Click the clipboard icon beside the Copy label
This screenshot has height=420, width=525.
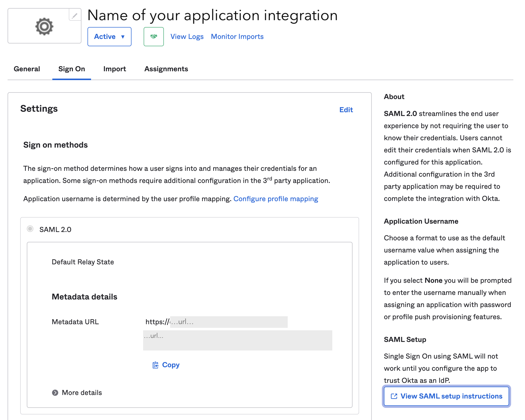coord(155,365)
